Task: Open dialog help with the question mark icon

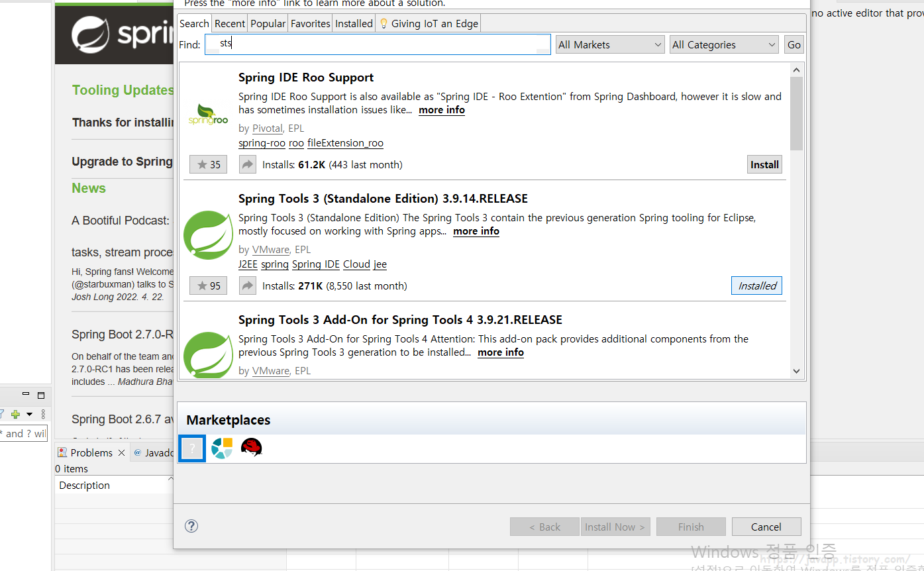Action: [191, 526]
